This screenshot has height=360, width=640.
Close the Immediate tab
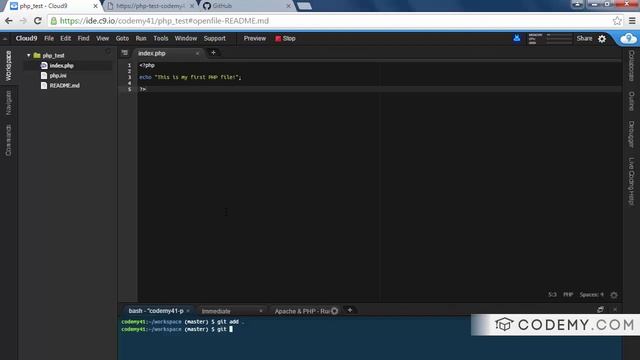(261, 311)
